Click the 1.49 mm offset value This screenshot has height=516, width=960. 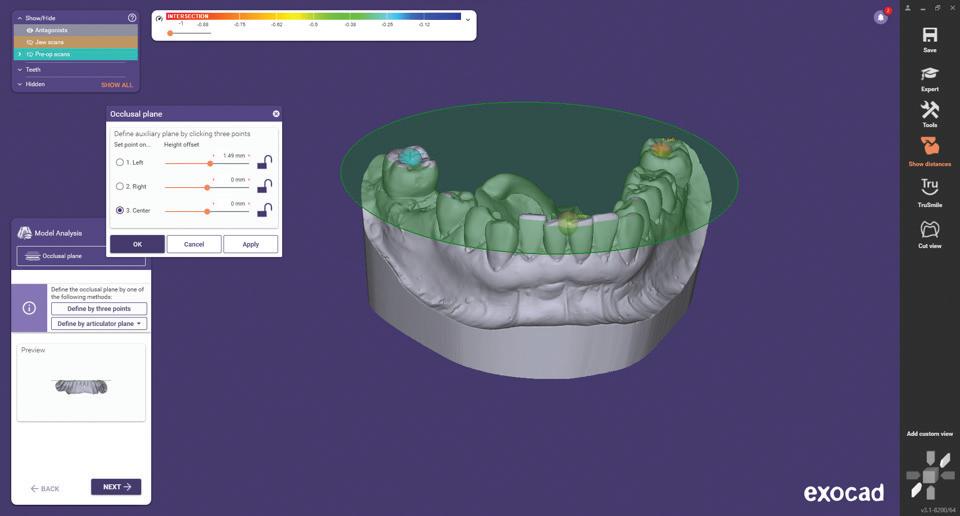tap(233, 155)
